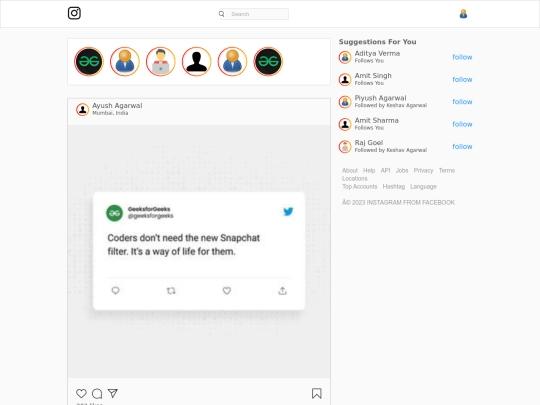Open Raj Goel suggestion name
The image size is (540, 405).
369,143
